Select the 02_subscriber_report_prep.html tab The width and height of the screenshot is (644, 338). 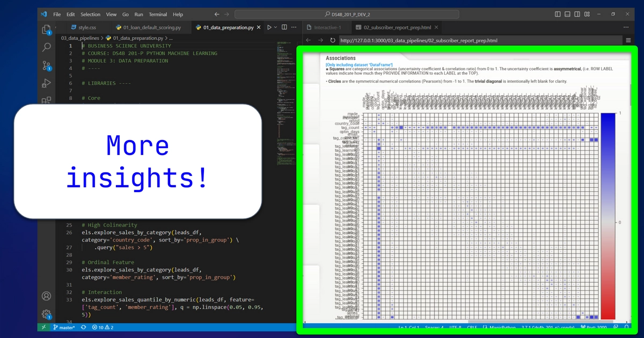coord(397,27)
